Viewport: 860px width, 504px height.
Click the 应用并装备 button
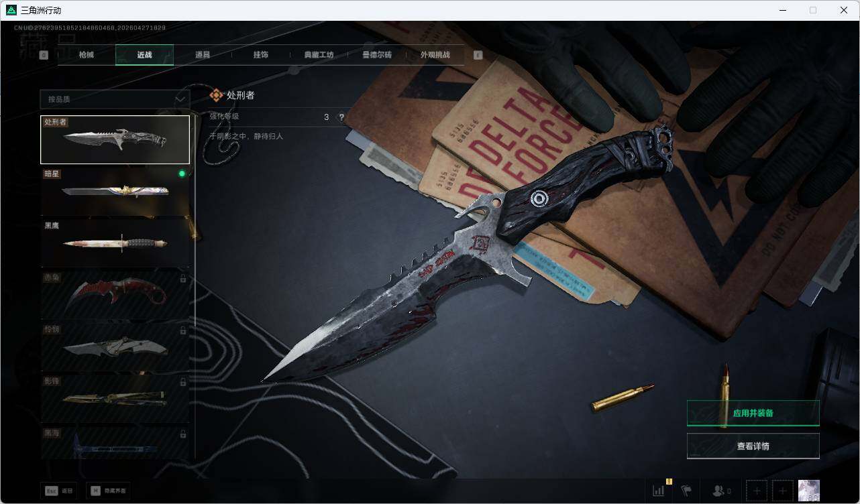(753, 413)
